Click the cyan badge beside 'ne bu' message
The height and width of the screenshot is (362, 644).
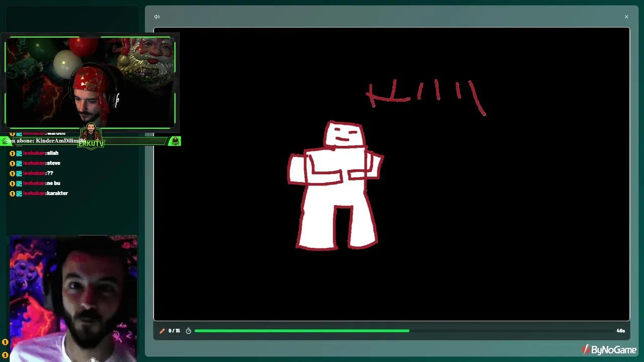click(x=19, y=184)
